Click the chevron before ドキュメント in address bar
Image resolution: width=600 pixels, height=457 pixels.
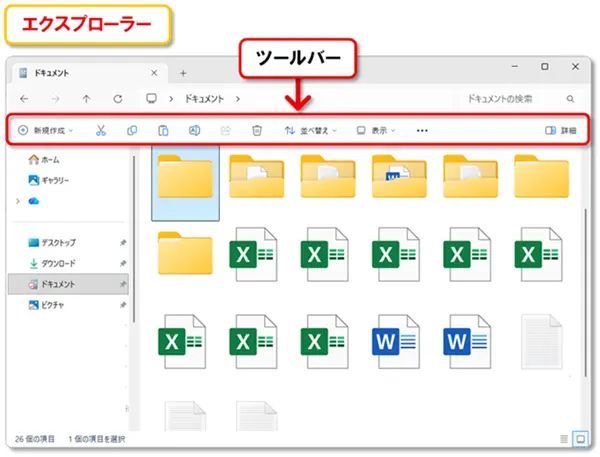(x=171, y=99)
